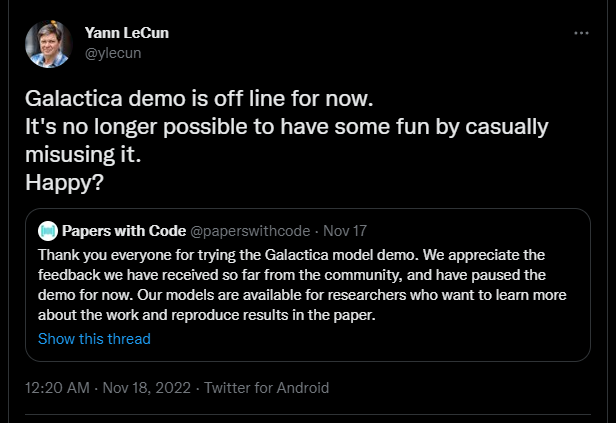The height and width of the screenshot is (423, 616).
Task: Click Yann LeCun's profile picture
Action: 48,44
